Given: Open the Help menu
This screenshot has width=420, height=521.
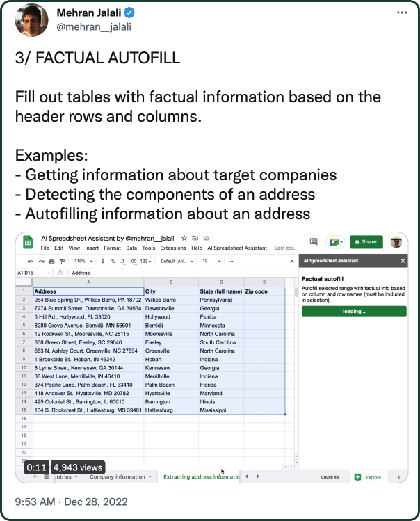Looking at the screenshot, I should (x=197, y=248).
